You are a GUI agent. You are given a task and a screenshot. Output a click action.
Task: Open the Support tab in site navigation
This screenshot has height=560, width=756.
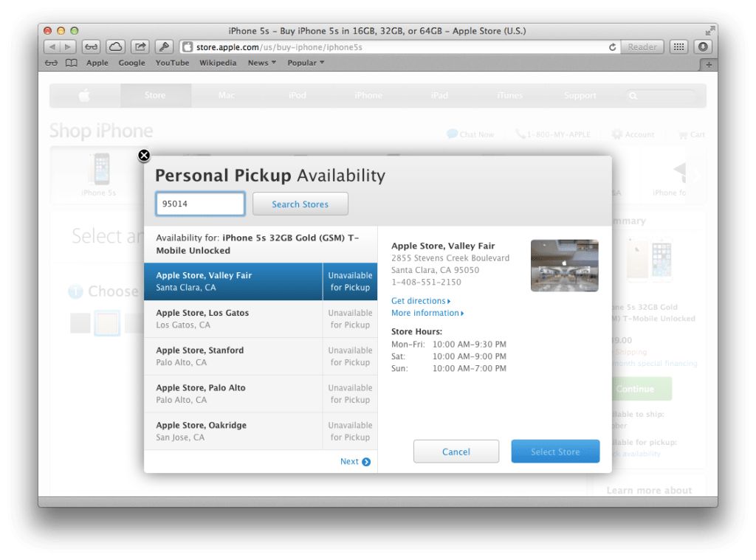(580, 95)
